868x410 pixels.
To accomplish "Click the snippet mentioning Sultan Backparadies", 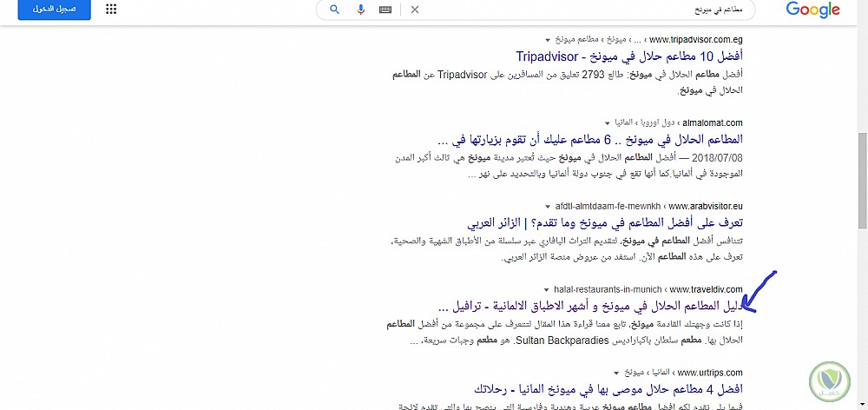I will [564, 332].
